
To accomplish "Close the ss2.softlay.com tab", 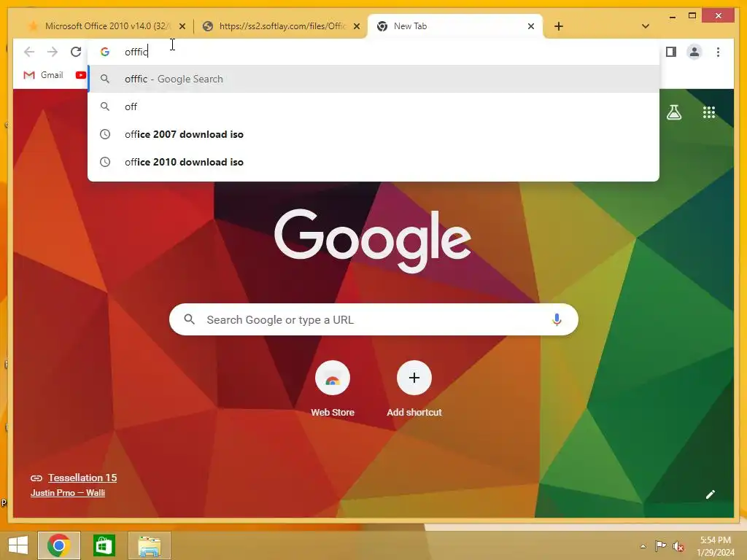I will coord(356,26).
